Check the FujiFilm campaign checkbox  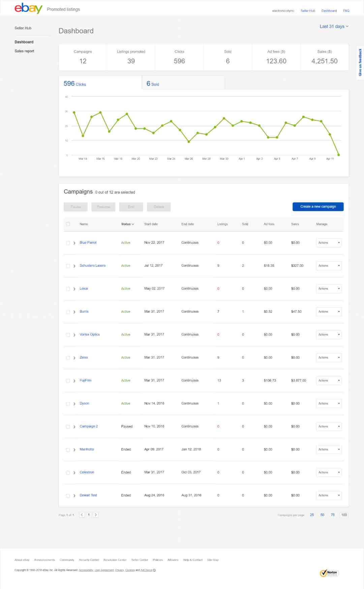click(x=68, y=381)
